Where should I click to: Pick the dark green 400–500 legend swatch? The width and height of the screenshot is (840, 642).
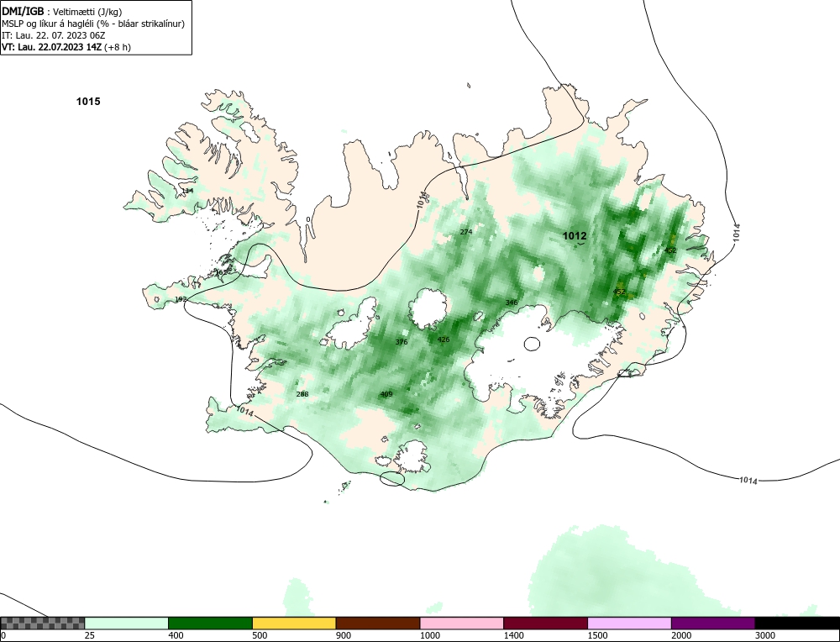click(x=210, y=623)
